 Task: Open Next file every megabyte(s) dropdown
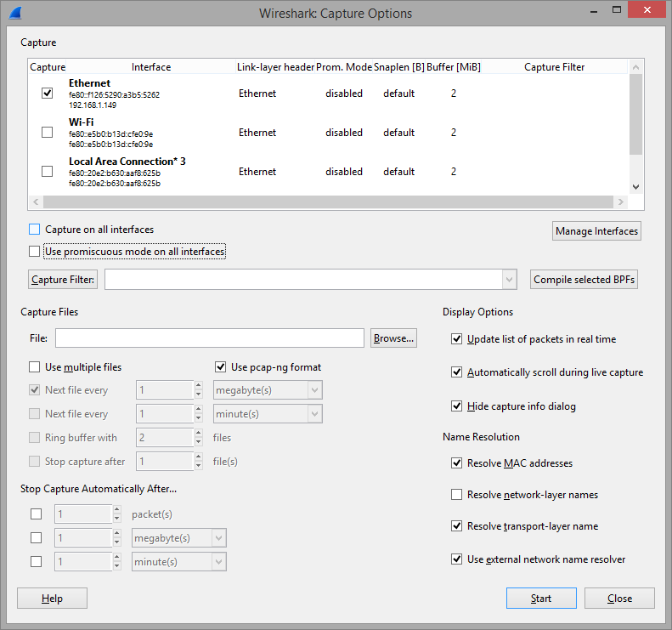(x=314, y=390)
